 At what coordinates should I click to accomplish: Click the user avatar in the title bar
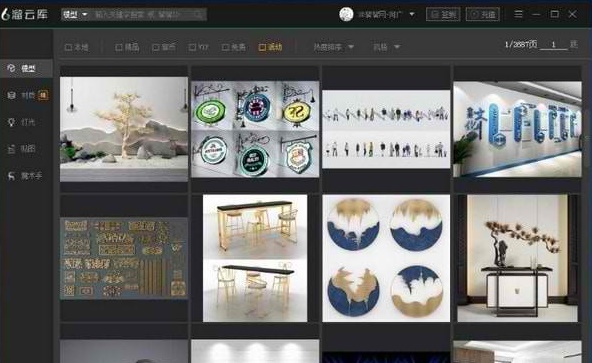346,14
